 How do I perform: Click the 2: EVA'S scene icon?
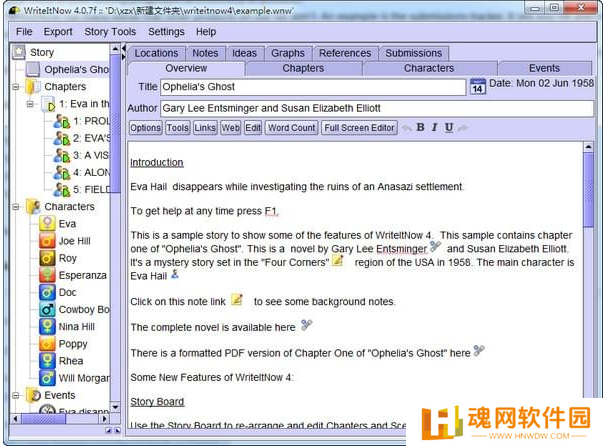click(61, 138)
